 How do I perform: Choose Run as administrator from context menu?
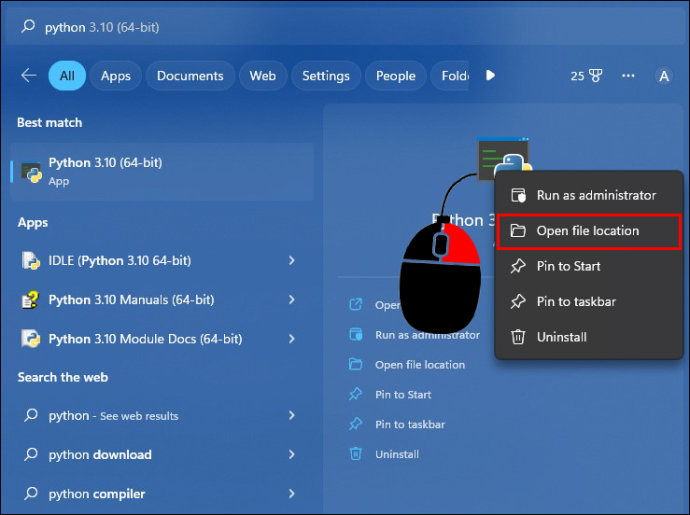(589, 195)
